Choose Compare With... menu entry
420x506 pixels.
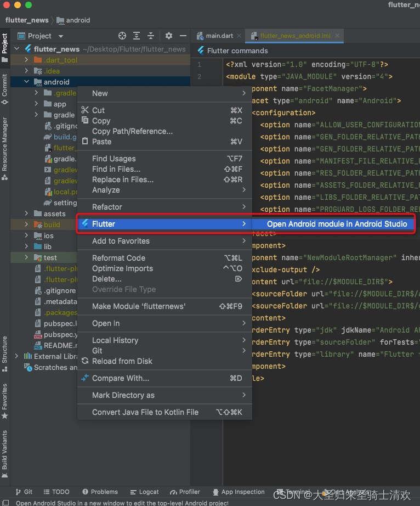(164, 378)
